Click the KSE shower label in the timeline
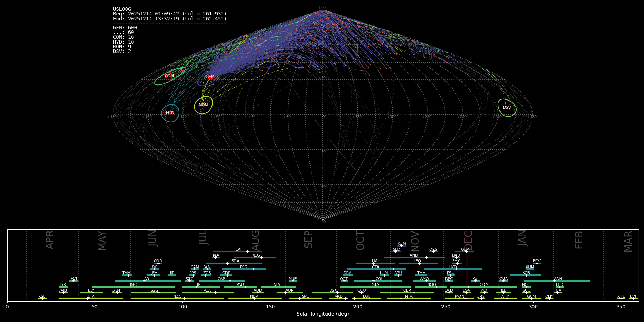Image resolution: width=644 pixels, height=322 pixels. 42,297
